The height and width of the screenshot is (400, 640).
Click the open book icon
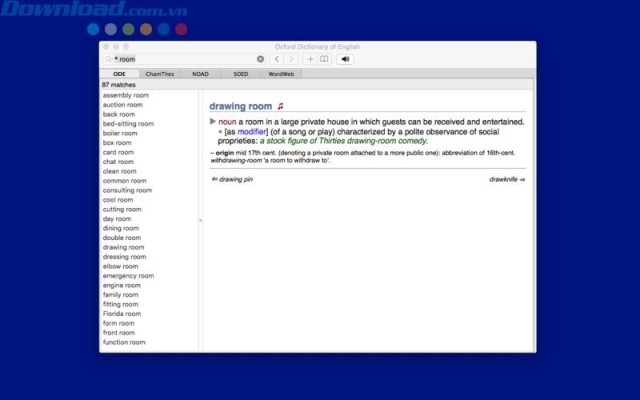323,59
